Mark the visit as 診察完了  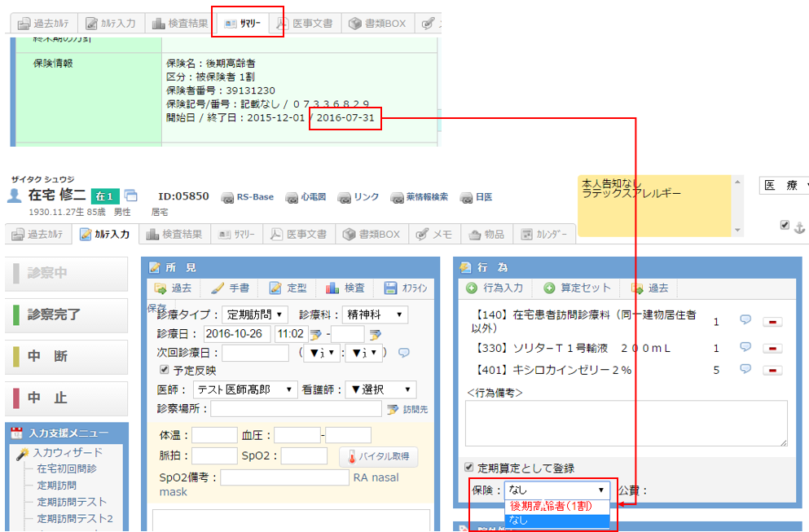(x=67, y=314)
